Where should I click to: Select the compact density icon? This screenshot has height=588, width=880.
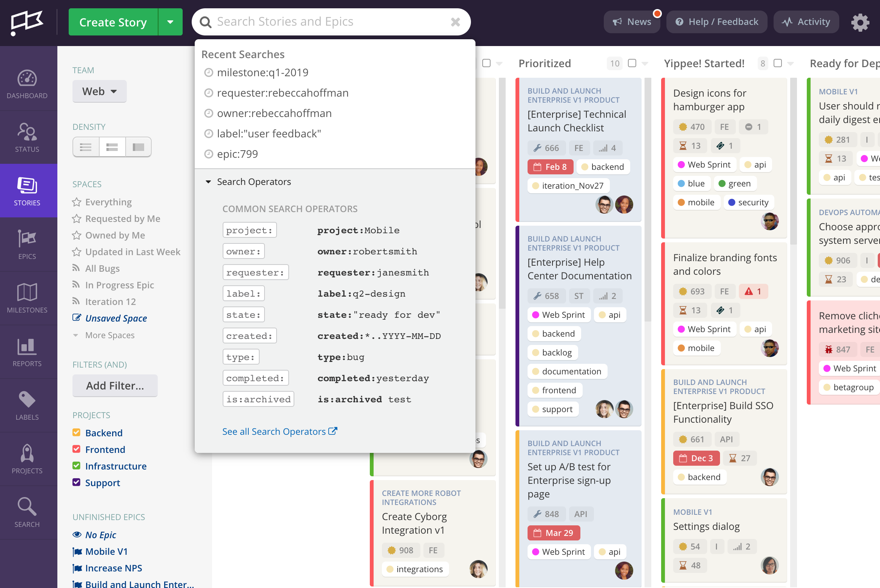tap(86, 147)
